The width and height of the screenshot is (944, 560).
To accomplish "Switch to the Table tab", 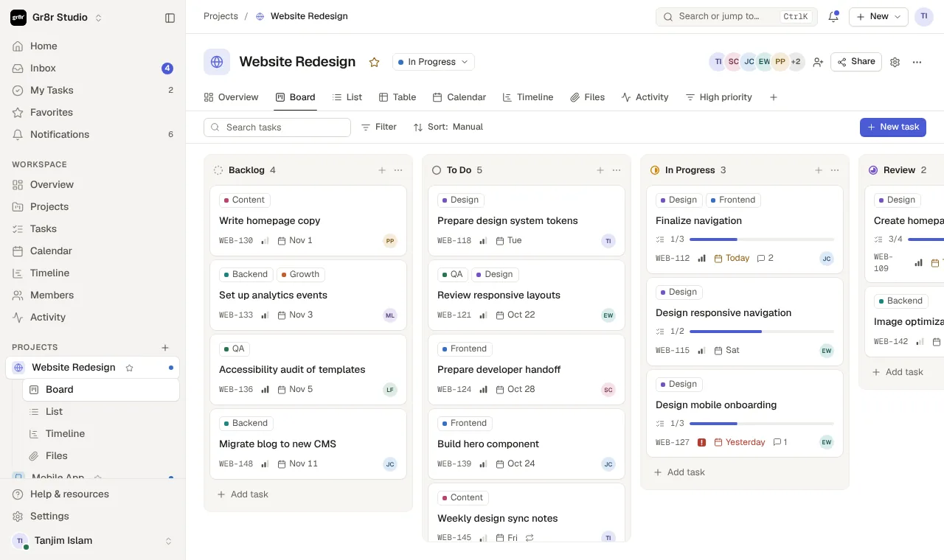I will click(398, 97).
